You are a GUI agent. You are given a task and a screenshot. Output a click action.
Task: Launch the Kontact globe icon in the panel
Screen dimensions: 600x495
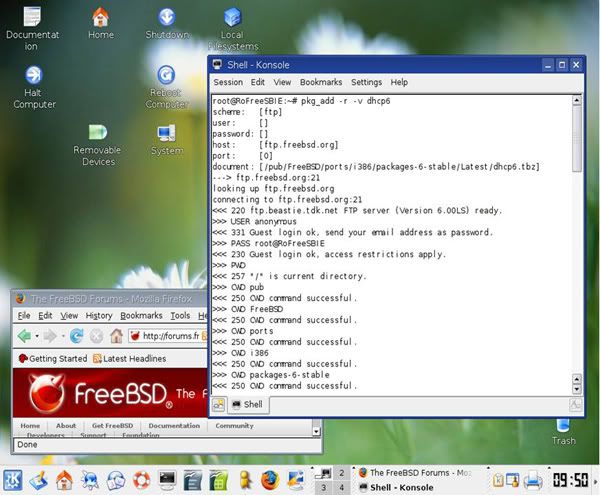click(116, 480)
